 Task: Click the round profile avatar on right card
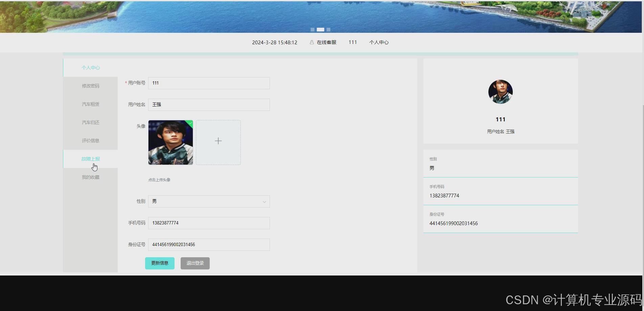point(501,92)
